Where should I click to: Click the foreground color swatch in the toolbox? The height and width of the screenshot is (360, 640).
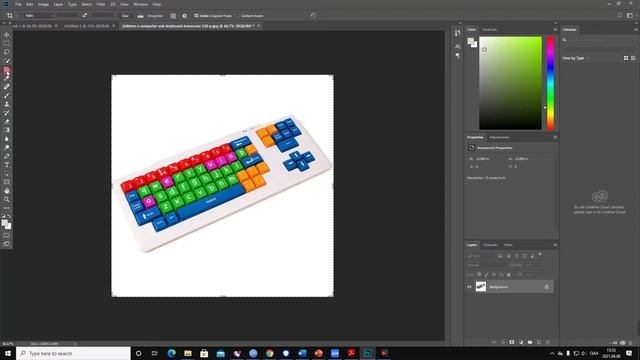tap(5, 223)
